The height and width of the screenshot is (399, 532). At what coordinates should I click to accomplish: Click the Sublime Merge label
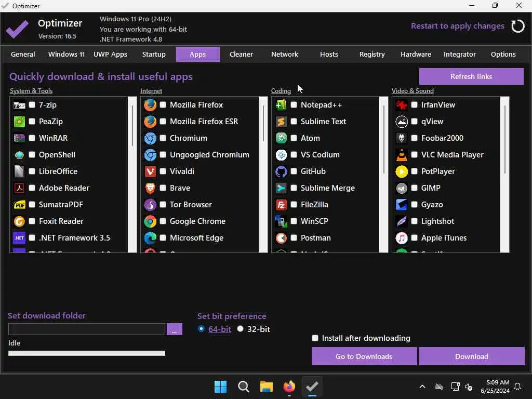click(328, 188)
